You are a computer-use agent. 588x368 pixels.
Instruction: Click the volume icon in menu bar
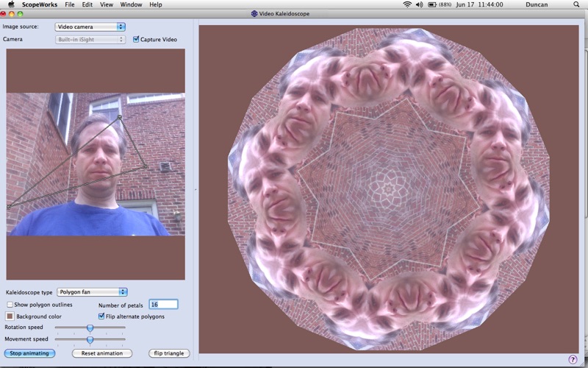point(420,4)
